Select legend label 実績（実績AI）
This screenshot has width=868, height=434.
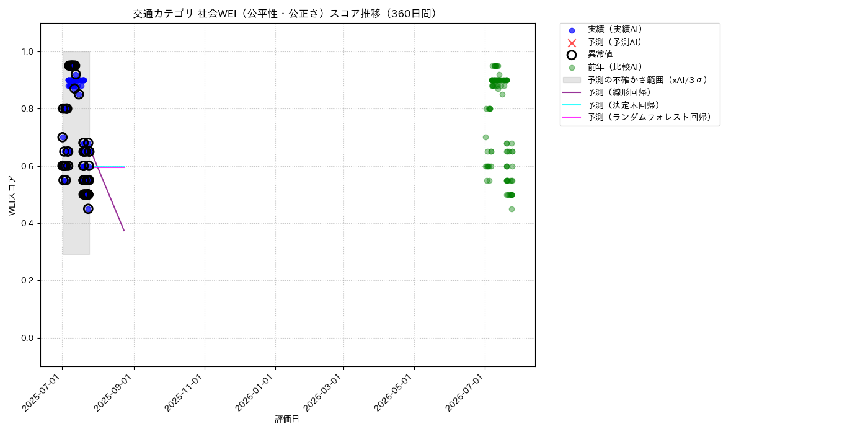[x=615, y=30]
